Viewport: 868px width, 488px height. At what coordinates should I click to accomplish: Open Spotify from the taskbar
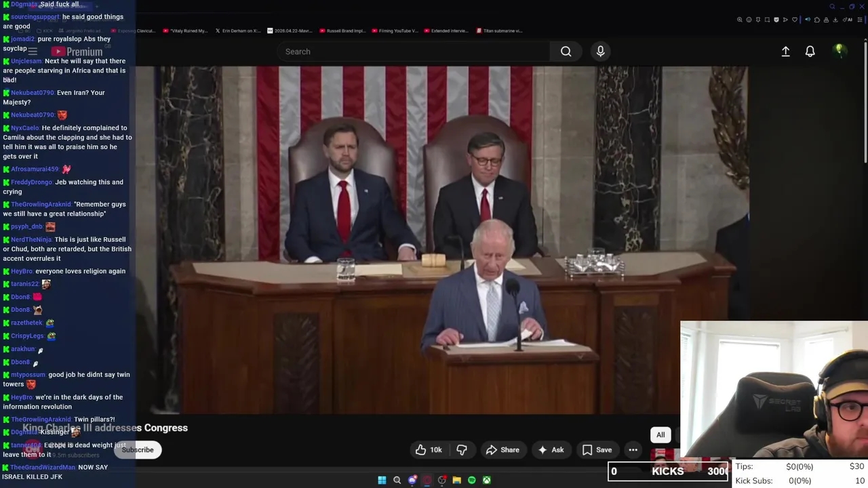[x=472, y=480]
